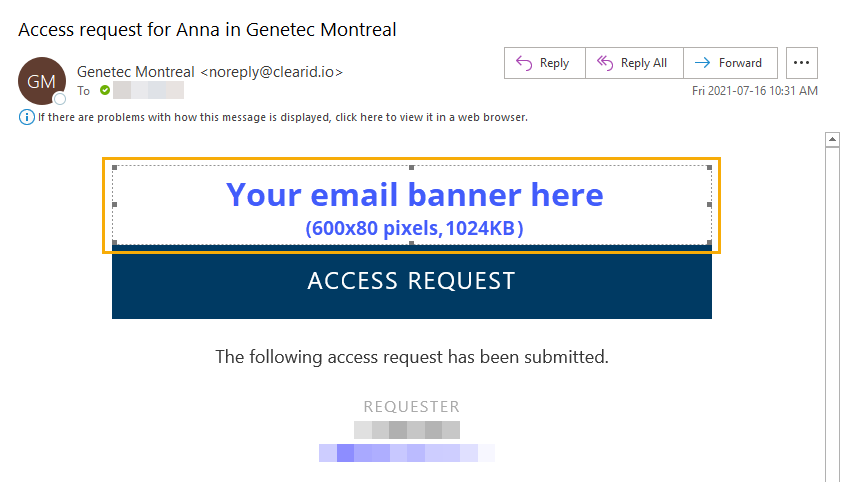The width and height of the screenshot is (841, 482).
Task: Click the email subject line text
Action: [x=207, y=29]
